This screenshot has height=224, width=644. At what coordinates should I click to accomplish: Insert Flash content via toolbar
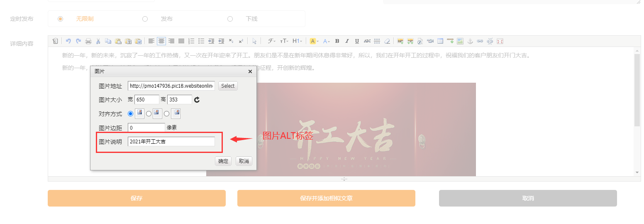420,41
